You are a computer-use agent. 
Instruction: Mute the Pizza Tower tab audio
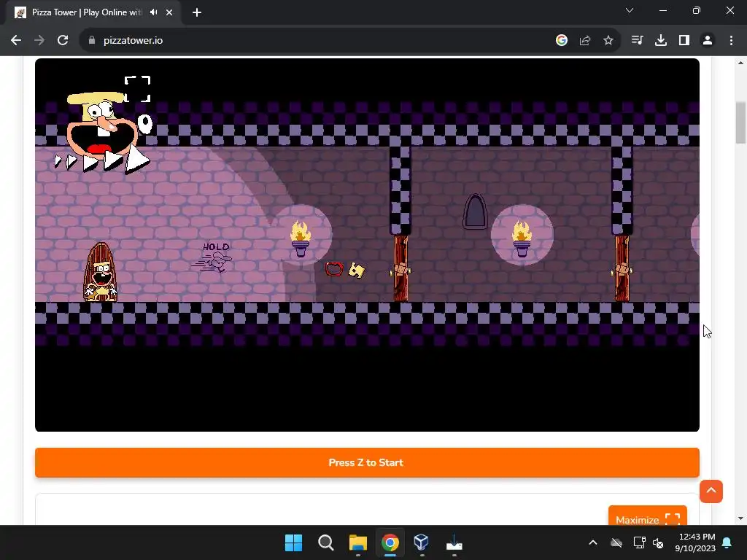(x=153, y=12)
